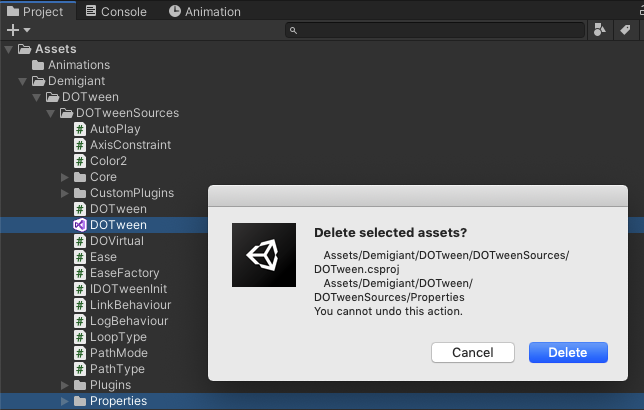This screenshot has height=410, width=644.
Task: Select the EaseFactory file name
Action: [124, 273]
